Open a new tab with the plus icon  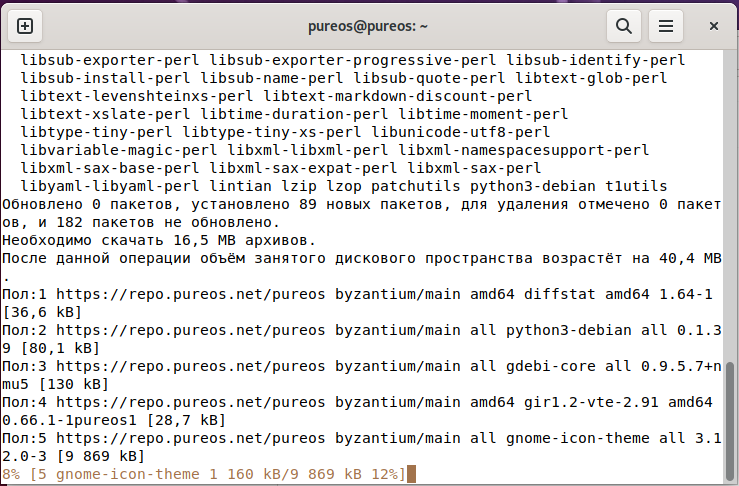click(25, 26)
